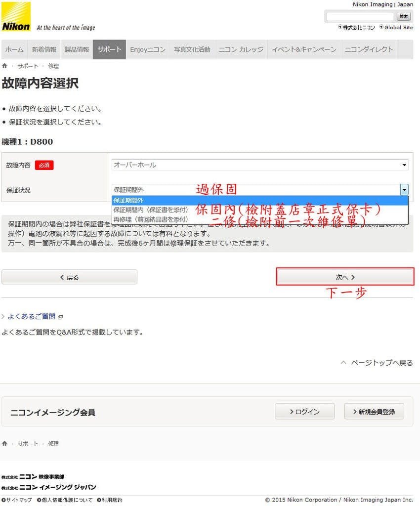
Task: Select 保証期間外 option in the list
Action: (260, 201)
